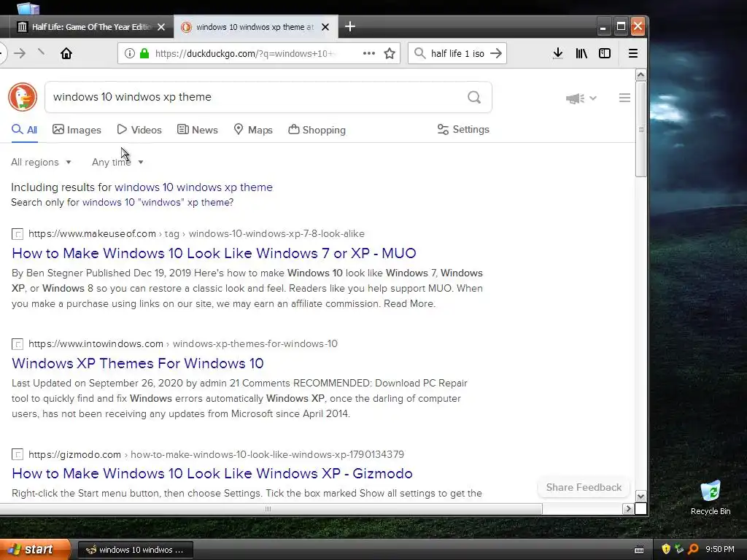
Task: Switch to Videos results
Action: [139, 130]
